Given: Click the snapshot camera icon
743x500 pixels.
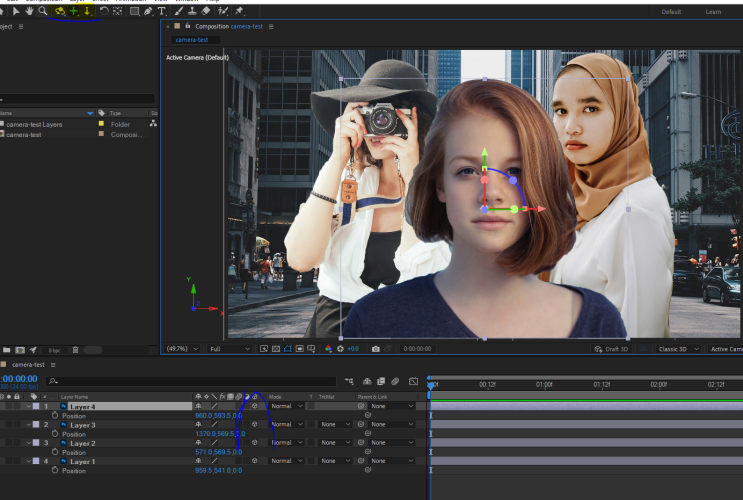Looking at the screenshot, I should [376, 349].
